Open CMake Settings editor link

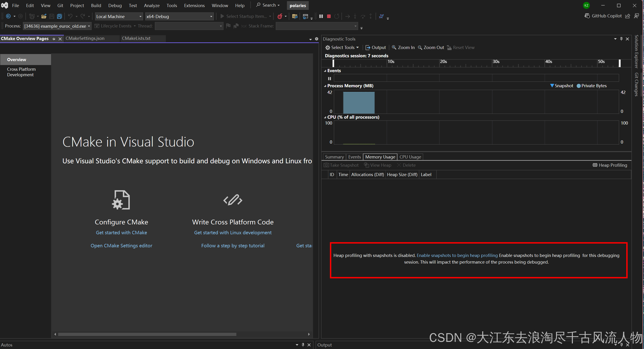(x=121, y=245)
